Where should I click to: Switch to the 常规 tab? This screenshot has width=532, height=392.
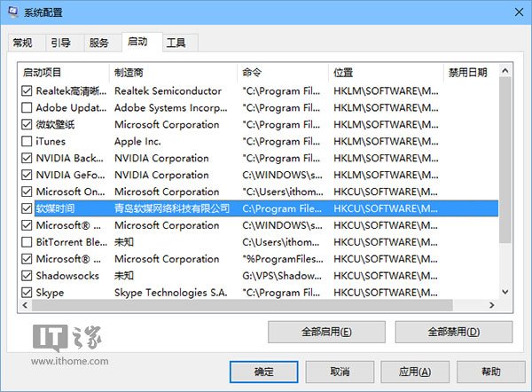[23, 43]
